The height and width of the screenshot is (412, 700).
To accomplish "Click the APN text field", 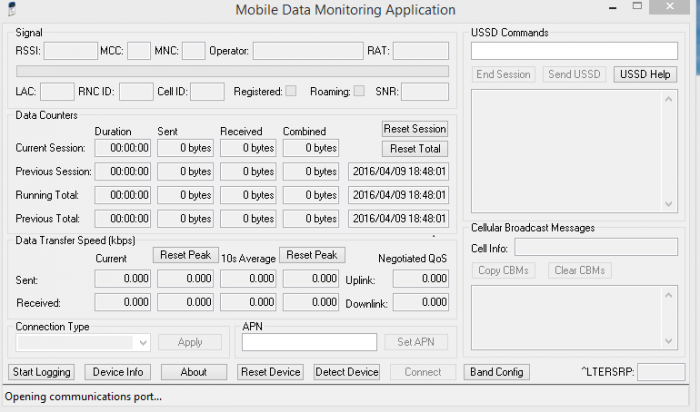I will click(309, 342).
